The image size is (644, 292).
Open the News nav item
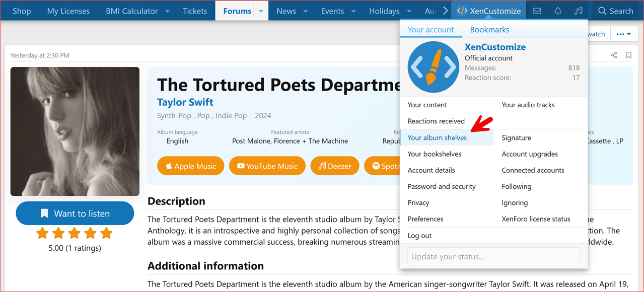286,11
